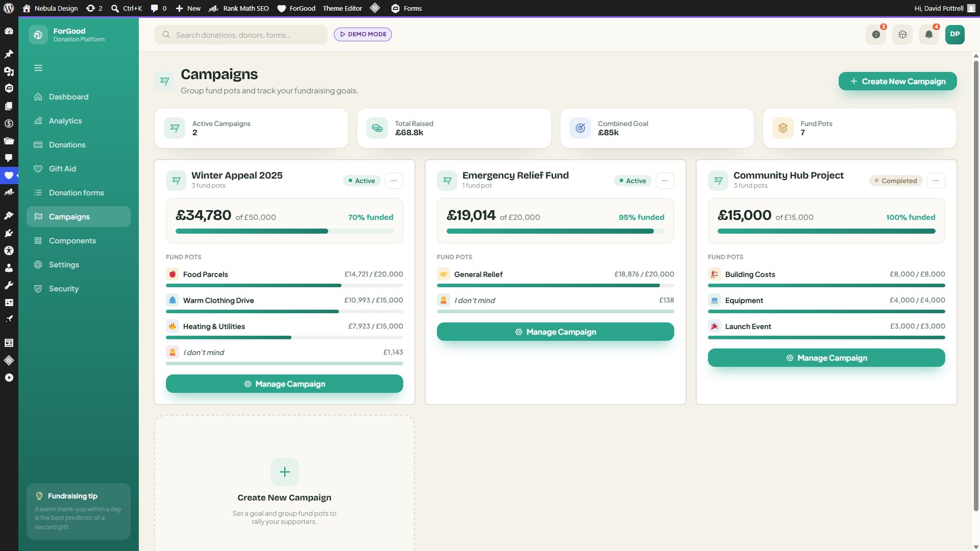The height and width of the screenshot is (551, 980).
Task: Click the bug report icon in header
Action: point(902,35)
